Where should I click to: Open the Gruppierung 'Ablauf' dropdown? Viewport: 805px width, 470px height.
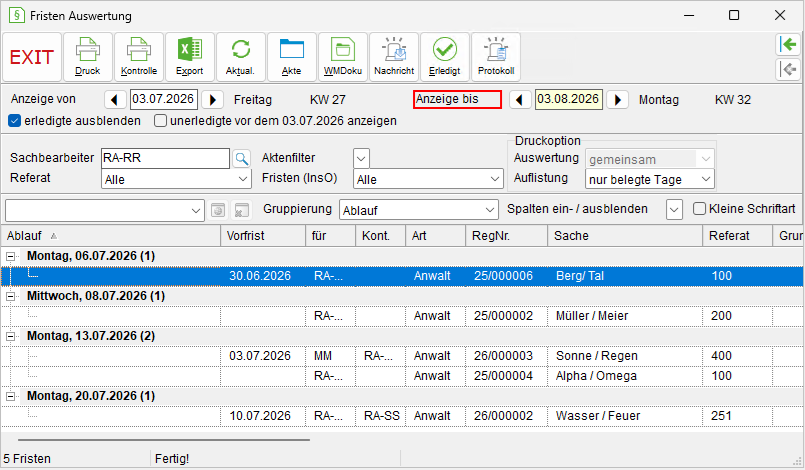418,210
